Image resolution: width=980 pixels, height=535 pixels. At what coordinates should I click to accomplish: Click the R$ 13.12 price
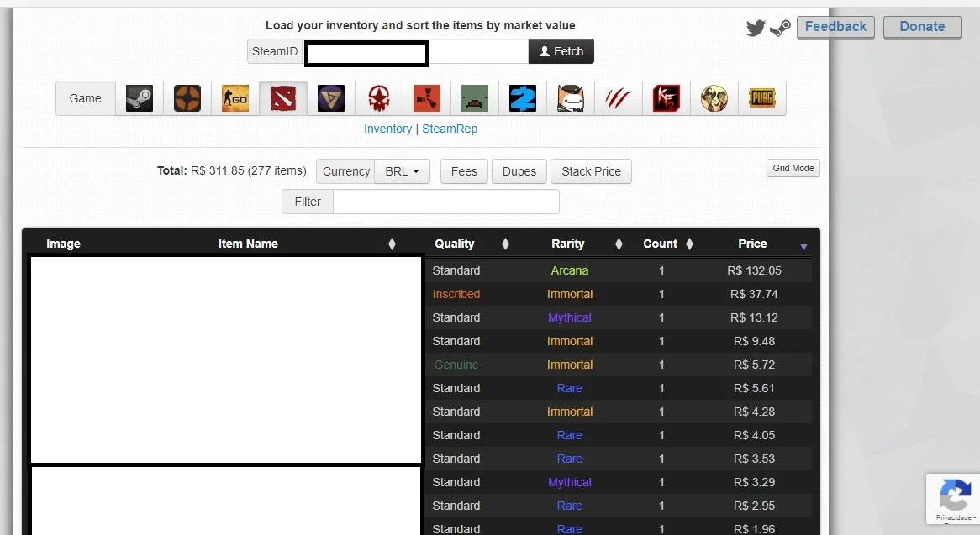pyautogui.click(x=754, y=317)
